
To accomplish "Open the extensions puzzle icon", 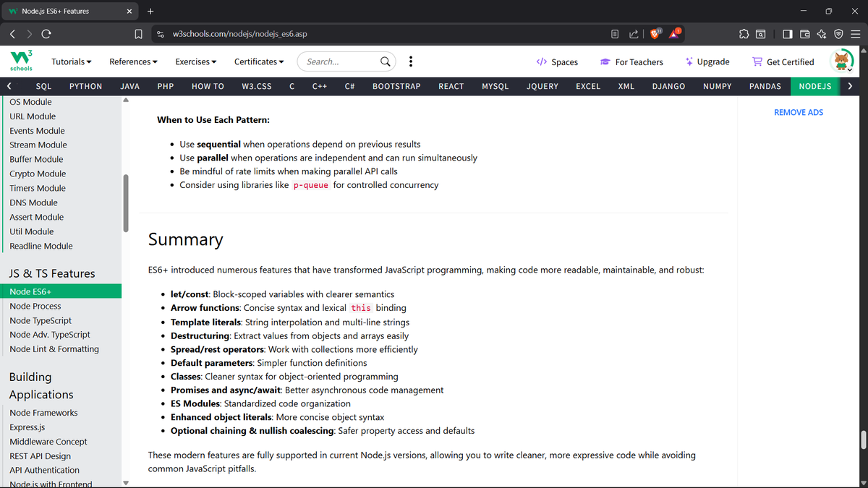I will tap(744, 33).
